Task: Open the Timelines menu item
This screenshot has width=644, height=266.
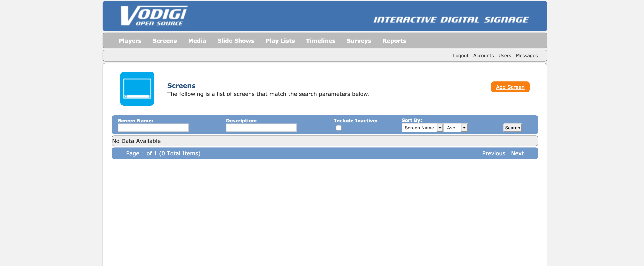Action: coord(320,41)
